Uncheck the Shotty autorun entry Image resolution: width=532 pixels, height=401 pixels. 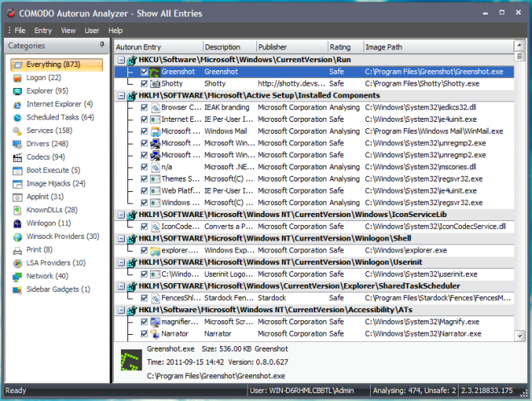tap(144, 84)
